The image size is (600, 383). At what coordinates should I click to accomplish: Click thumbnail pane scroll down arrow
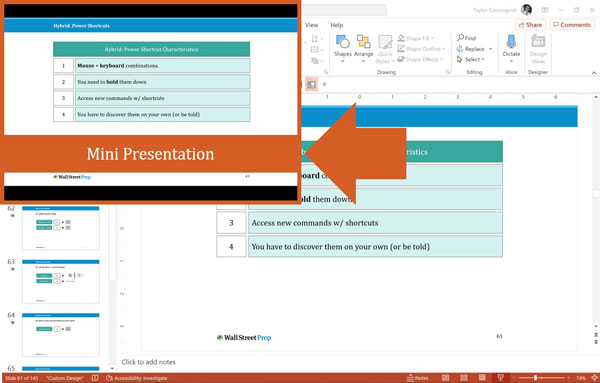coord(112,368)
